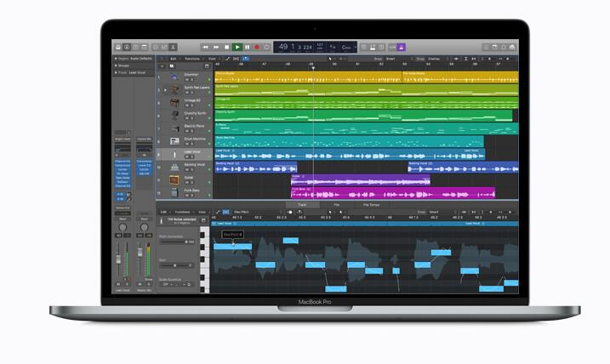This screenshot has height=364, width=610.
Task: Switch to the File Tempo tab
Action: coord(372,205)
